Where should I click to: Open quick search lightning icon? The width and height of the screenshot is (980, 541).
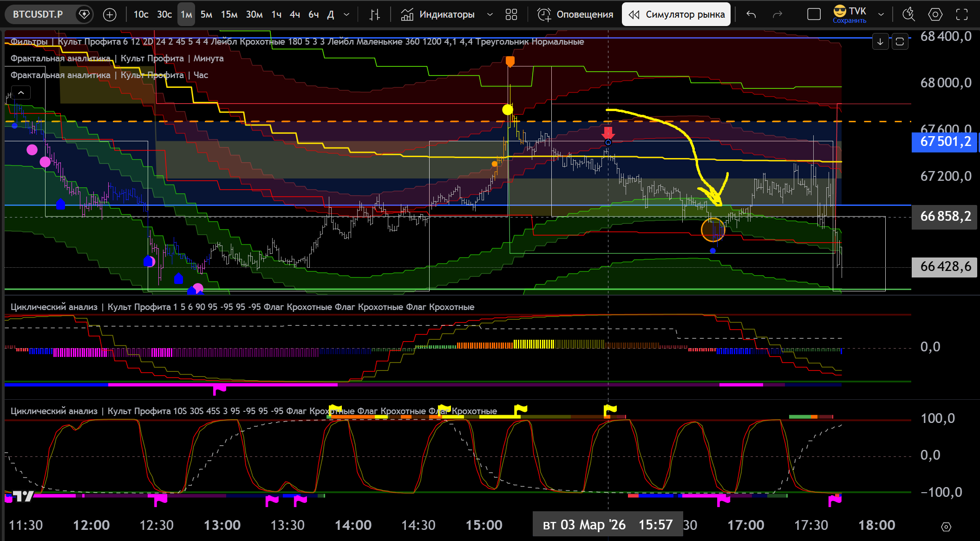click(908, 15)
